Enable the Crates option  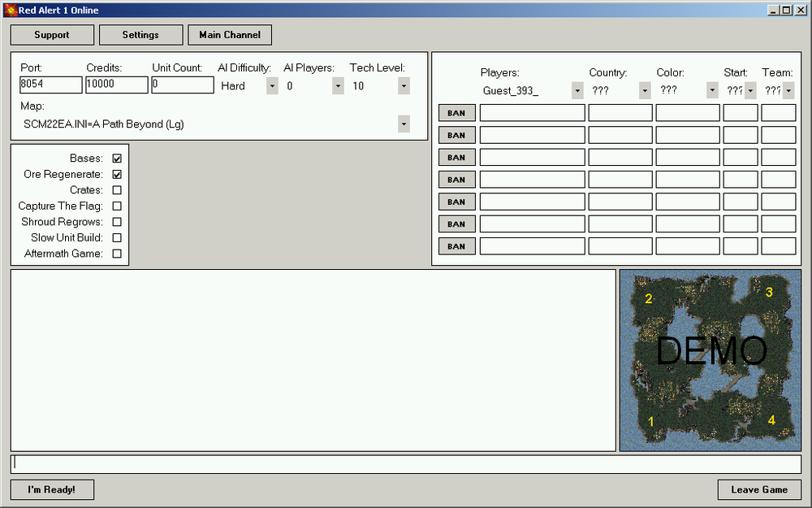[x=117, y=189]
